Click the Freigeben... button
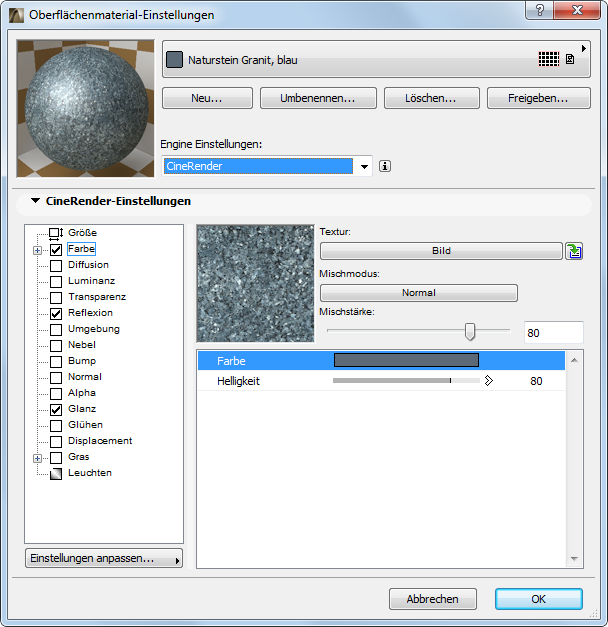Screen dimensions: 608x627 pyautogui.click(x=538, y=98)
